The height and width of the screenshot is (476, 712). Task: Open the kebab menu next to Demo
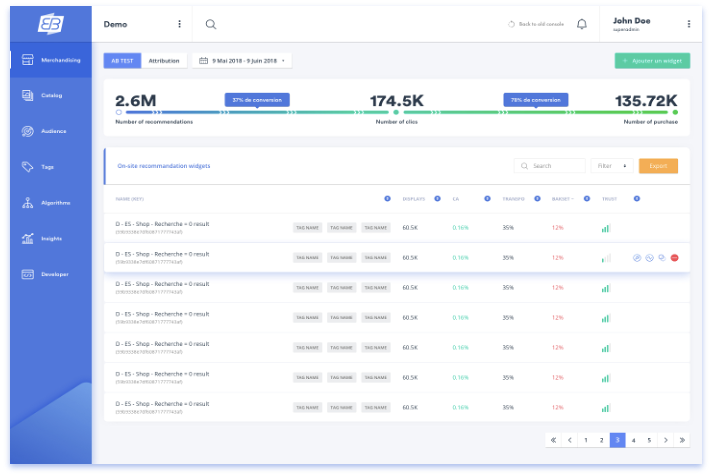179,24
